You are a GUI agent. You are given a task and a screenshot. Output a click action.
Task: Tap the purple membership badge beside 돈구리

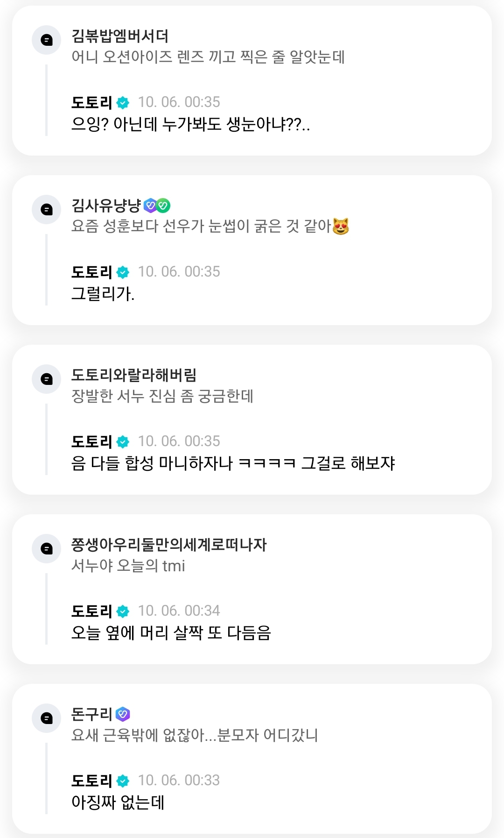[123, 714]
